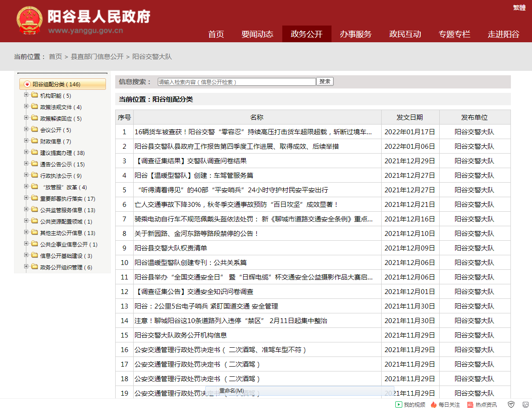Click the picture icon in status bar
Image resolution: width=532 pixels, height=408 pixels.
[x=525, y=404]
